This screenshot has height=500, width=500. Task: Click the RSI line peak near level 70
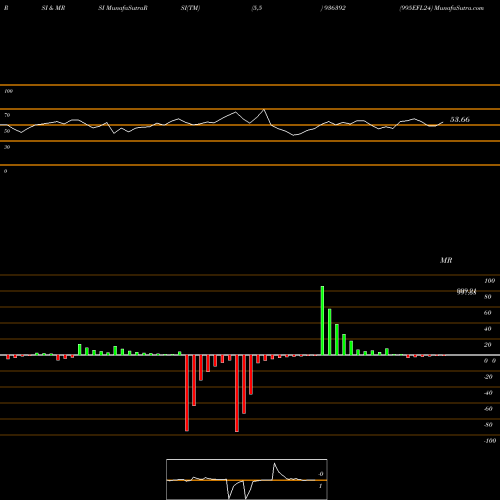pos(264,109)
